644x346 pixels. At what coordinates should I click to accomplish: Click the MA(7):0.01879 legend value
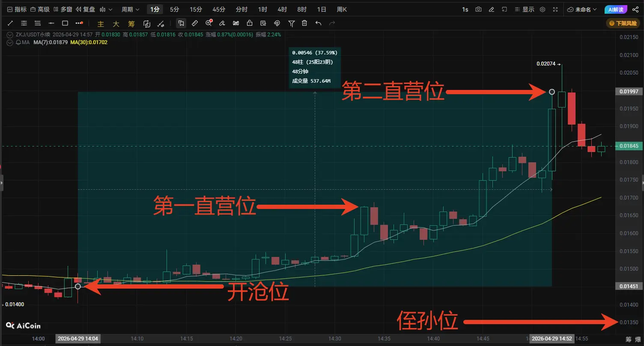click(x=51, y=42)
